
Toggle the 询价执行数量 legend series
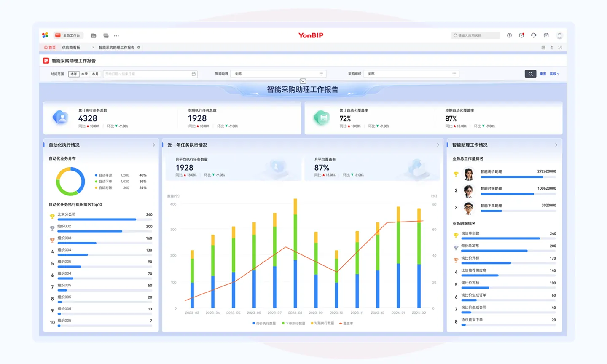pyautogui.click(x=264, y=324)
